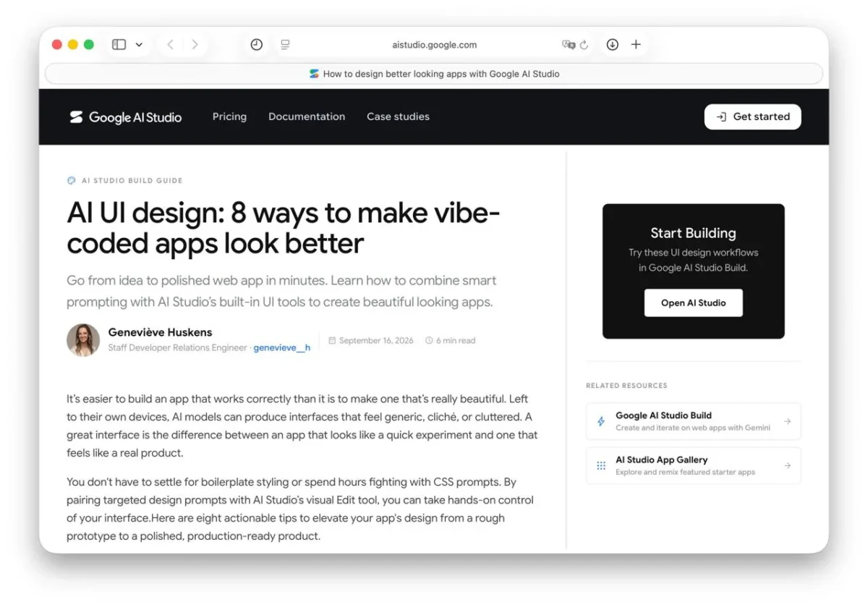Click the 'Staff Developer Relations Engineer' text
Viewport: 868px width, 605px height.
pyautogui.click(x=177, y=348)
